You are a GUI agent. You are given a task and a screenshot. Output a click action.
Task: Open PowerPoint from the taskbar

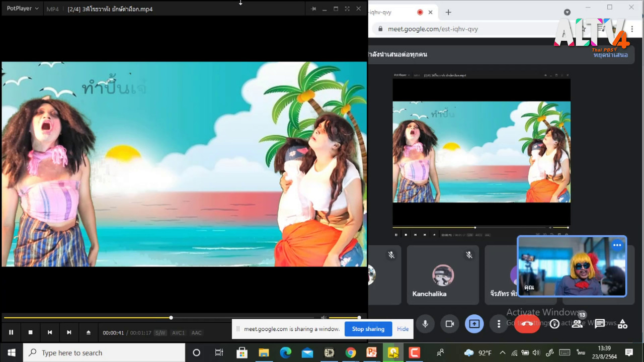[x=372, y=352]
